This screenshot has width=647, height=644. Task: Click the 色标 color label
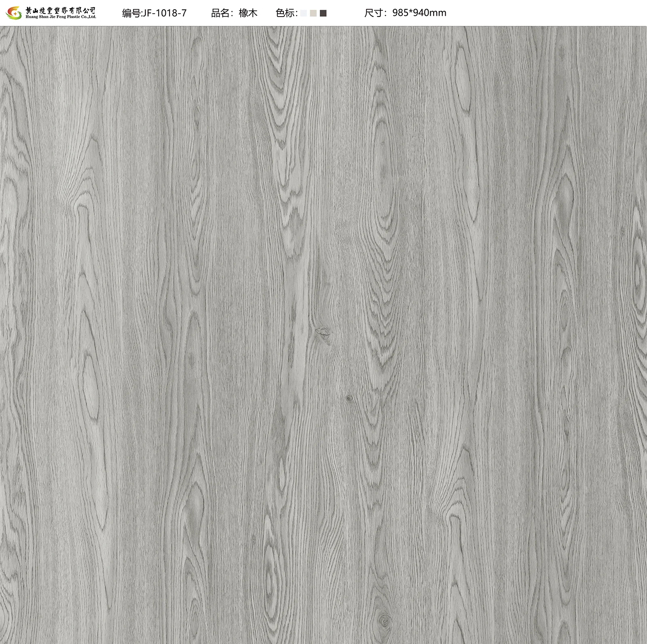tap(286, 13)
